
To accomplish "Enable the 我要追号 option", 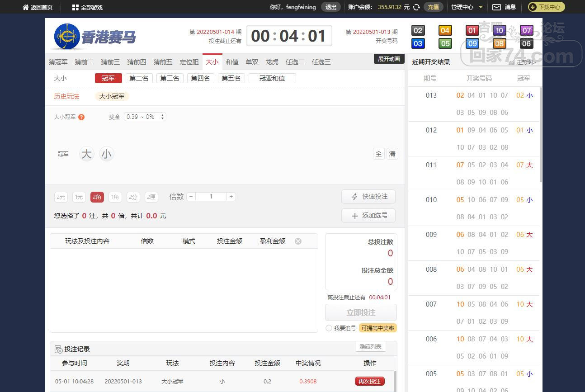I will point(329,328).
